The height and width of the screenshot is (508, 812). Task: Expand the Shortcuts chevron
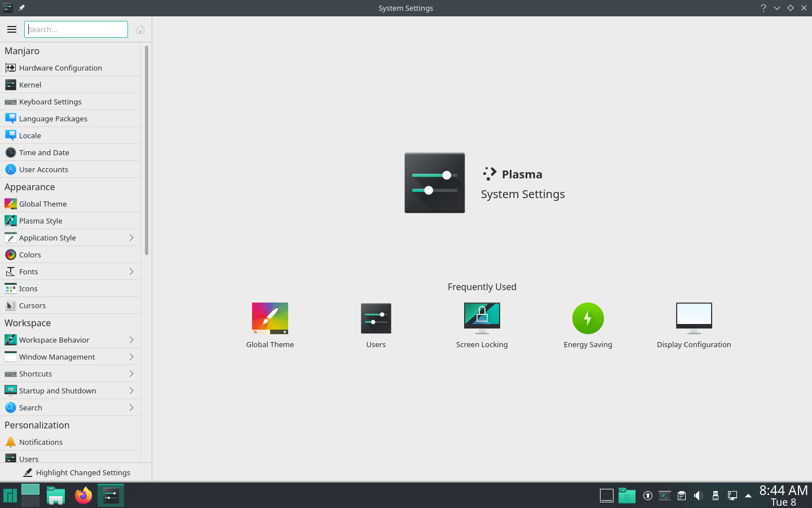(131, 374)
